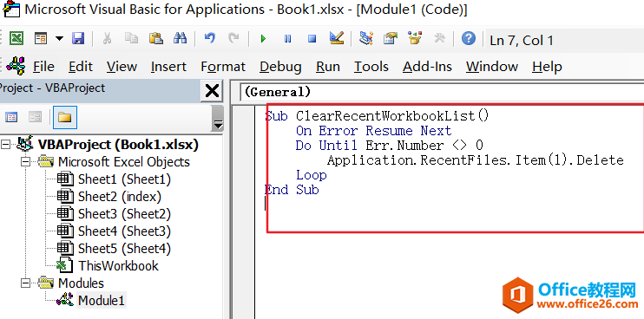Click the Loop keyword in code
644x319 pixels.
(312, 175)
